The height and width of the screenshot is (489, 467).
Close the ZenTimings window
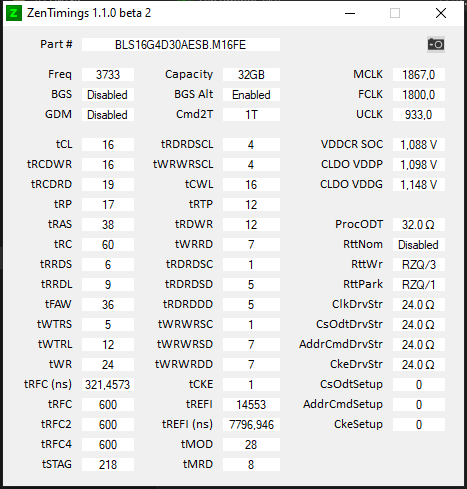[x=441, y=13]
